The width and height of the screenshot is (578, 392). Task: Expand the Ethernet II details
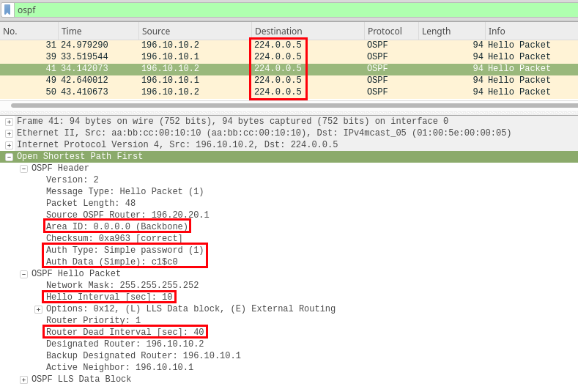coord(9,134)
